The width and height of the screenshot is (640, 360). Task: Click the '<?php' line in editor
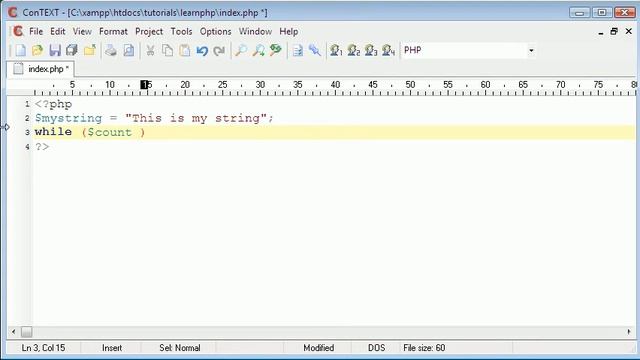tap(53, 104)
